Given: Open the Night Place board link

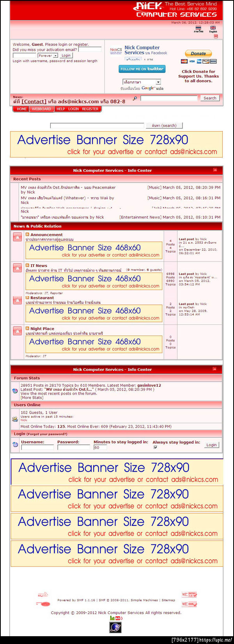Looking at the screenshot, I should click(x=42, y=329).
